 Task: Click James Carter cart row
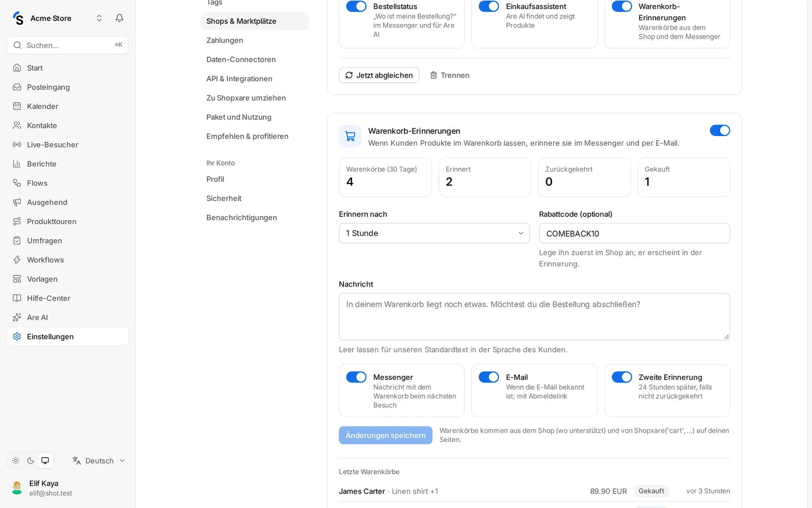tap(534, 491)
